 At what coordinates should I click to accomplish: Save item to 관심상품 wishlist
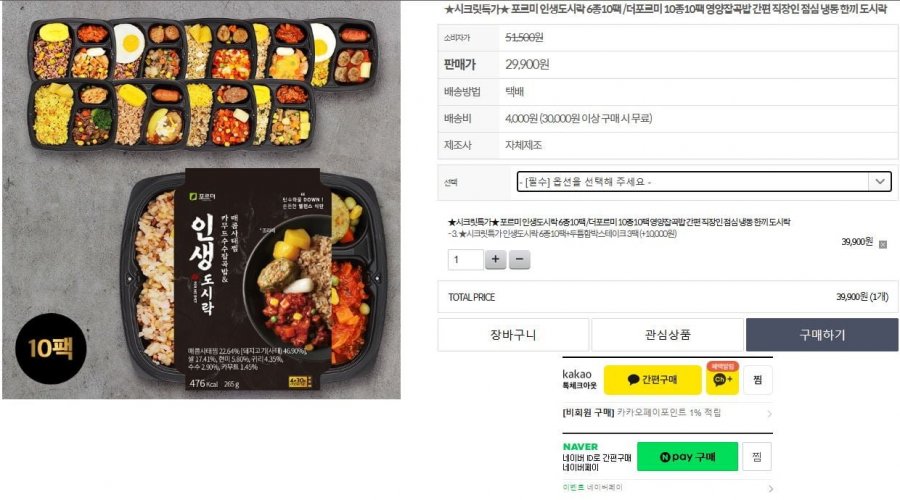pos(668,335)
